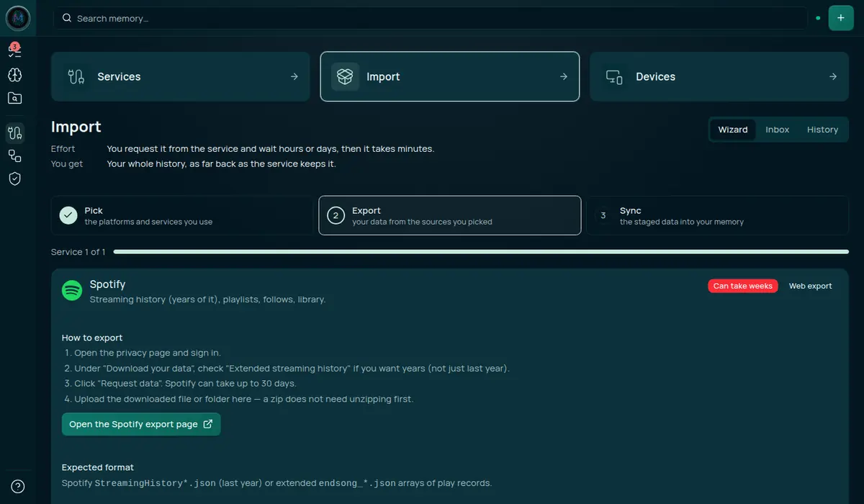This screenshot has width=864, height=504.
Task: Click the magnifier icon in the search bar
Action: tap(67, 18)
